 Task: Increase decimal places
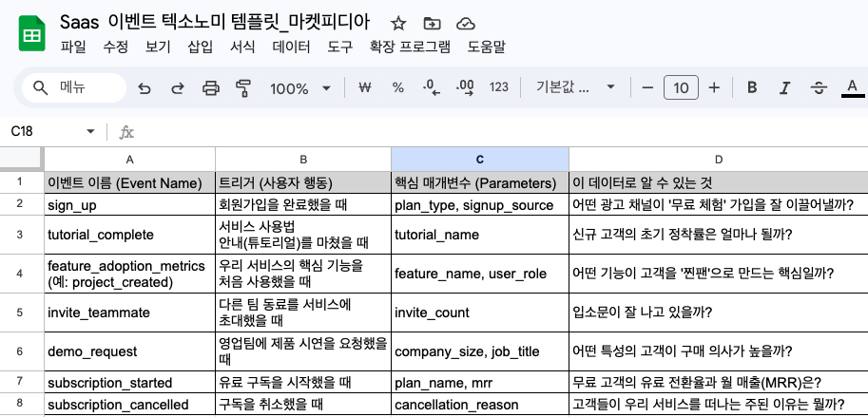tap(465, 87)
